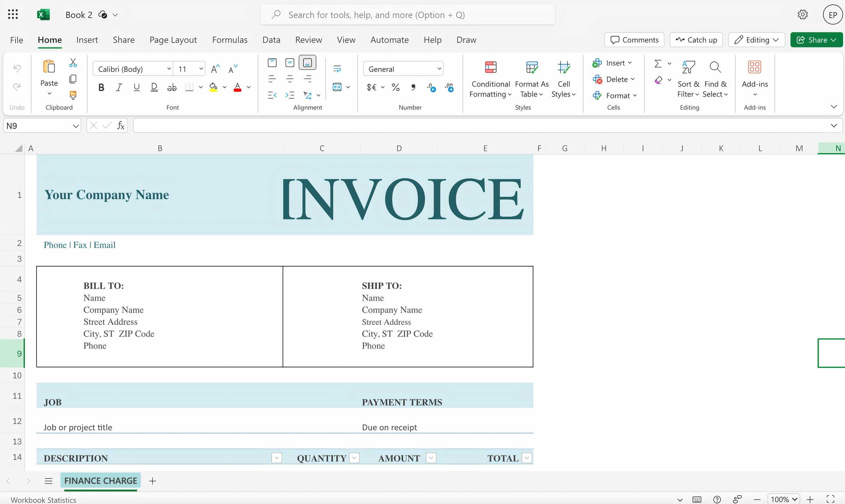Expand the formula bar
This screenshot has height=504, width=845.
(x=834, y=126)
